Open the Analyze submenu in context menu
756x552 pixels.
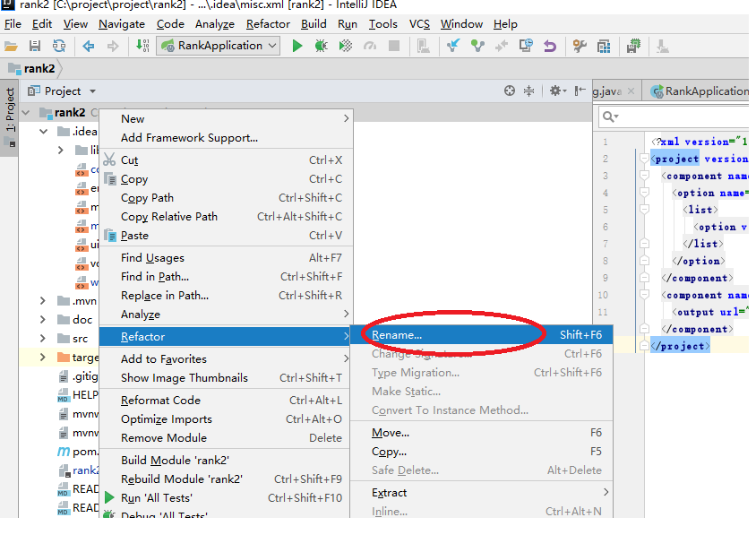tap(226, 315)
